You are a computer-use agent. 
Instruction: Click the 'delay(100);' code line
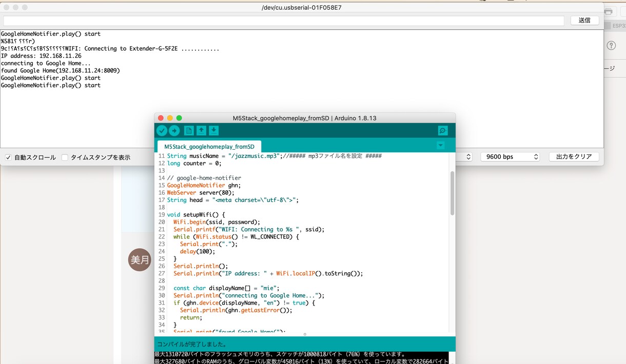198,251
